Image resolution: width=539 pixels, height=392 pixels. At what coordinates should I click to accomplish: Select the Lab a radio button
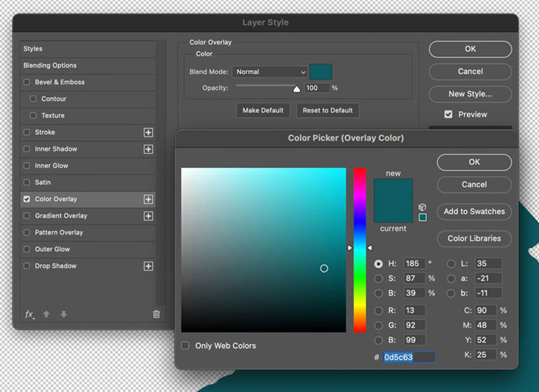[452, 278]
